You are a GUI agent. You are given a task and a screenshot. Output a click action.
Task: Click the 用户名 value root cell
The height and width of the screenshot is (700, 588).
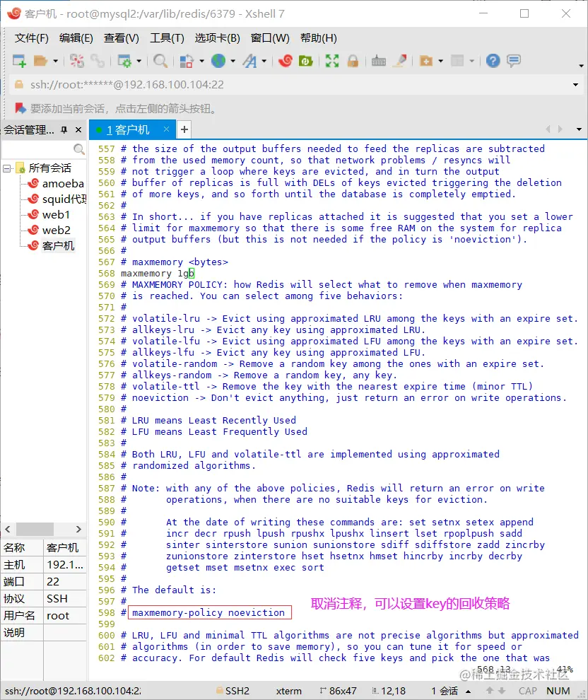click(x=65, y=616)
